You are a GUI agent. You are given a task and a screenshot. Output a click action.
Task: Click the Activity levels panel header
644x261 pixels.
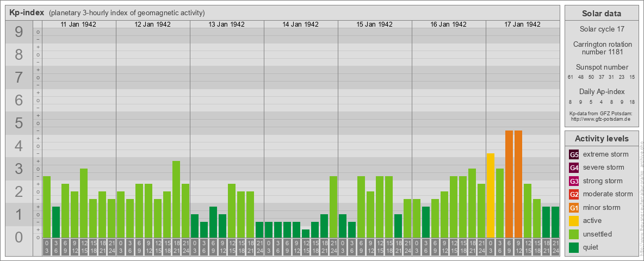click(x=602, y=139)
